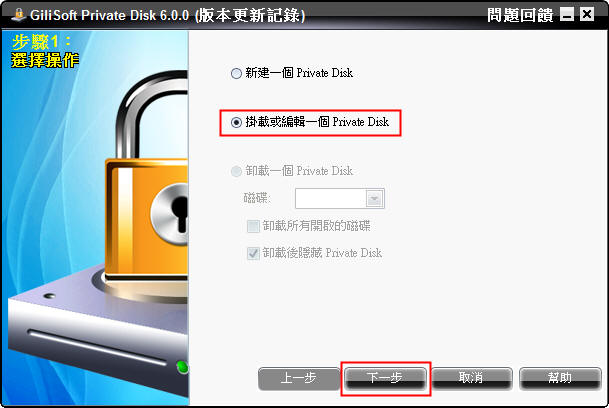Screen dimensions: 609x408
Task: Click the 上一步 button
Action: pos(299,378)
